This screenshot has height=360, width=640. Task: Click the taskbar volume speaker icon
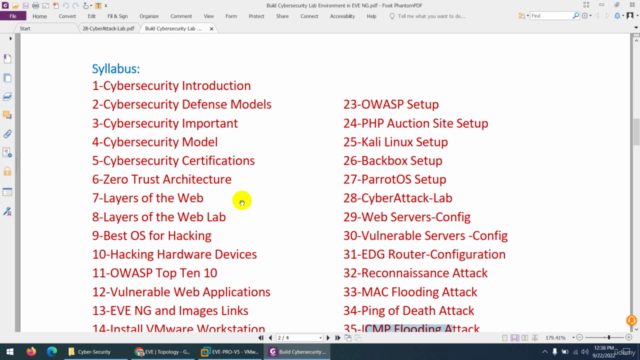click(x=585, y=351)
